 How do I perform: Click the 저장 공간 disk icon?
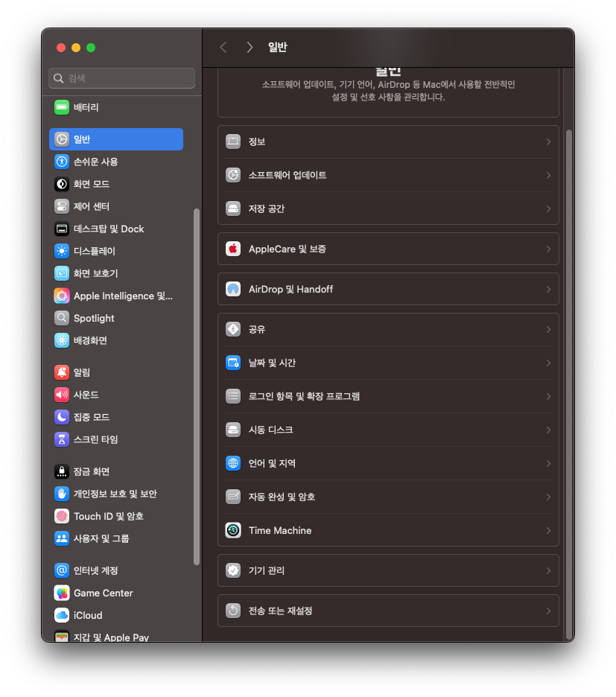233,209
